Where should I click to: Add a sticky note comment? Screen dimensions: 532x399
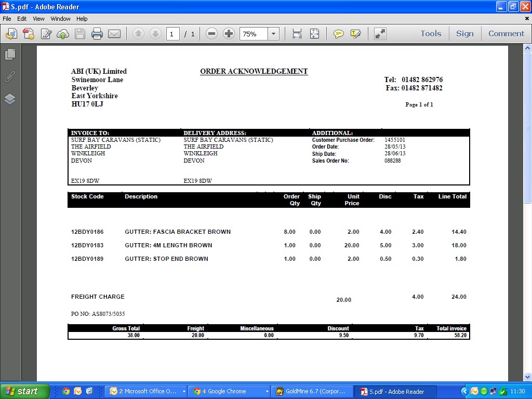coord(338,34)
